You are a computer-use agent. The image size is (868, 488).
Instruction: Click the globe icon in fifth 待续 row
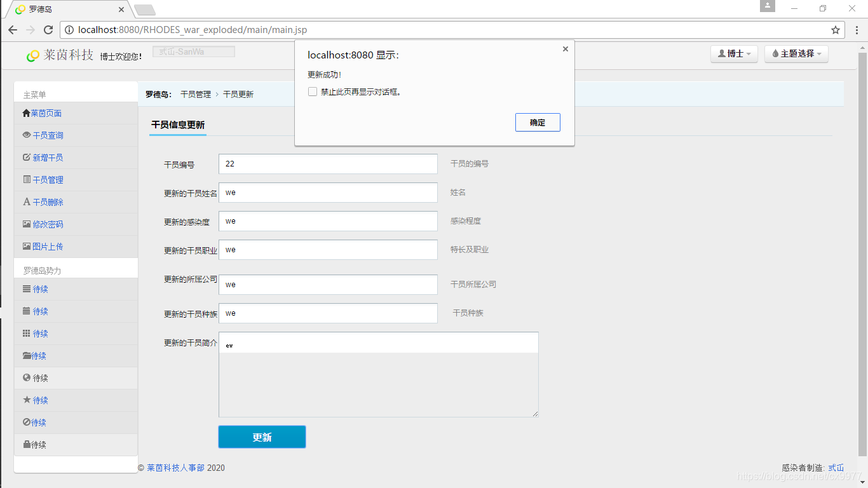(x=27, y=378)
